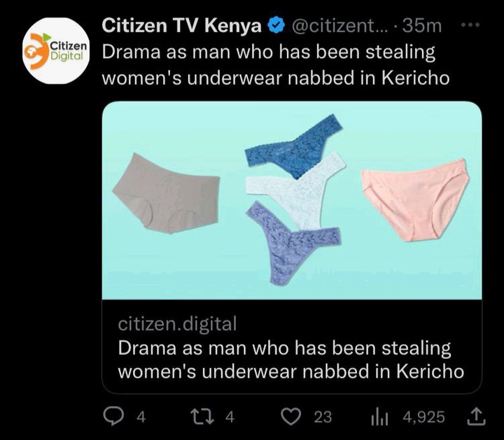
Task: Click the tweet text about stealing underwear
Action: tap(276, 65)
